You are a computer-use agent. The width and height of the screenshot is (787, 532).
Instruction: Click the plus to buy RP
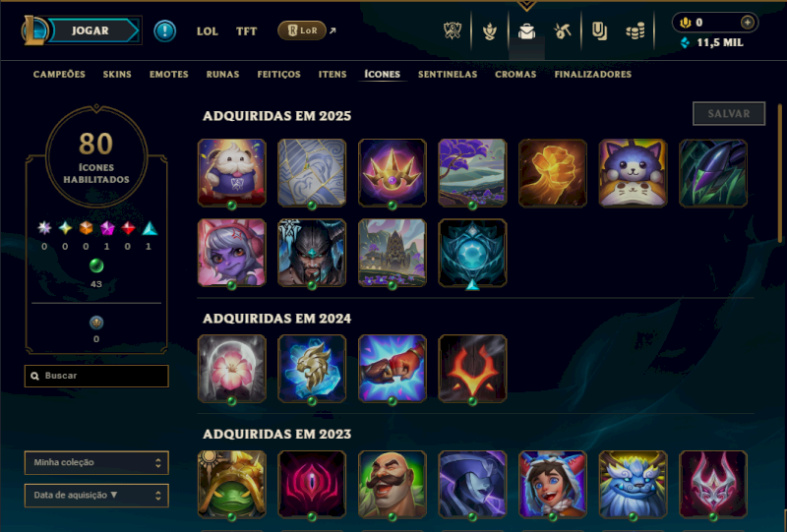pos(748,22)
